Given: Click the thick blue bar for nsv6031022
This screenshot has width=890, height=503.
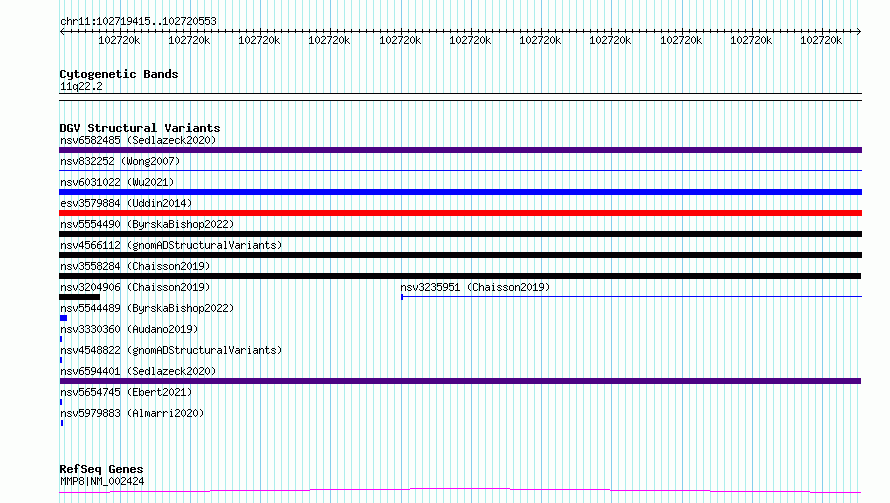Looking at the screenshot, I should (x=460, y=192).
